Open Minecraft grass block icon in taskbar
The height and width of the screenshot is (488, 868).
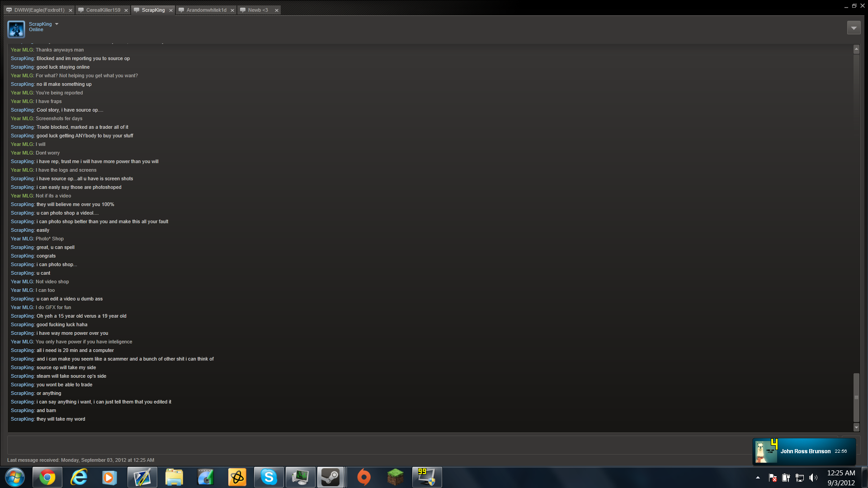[x=395, y=477]
